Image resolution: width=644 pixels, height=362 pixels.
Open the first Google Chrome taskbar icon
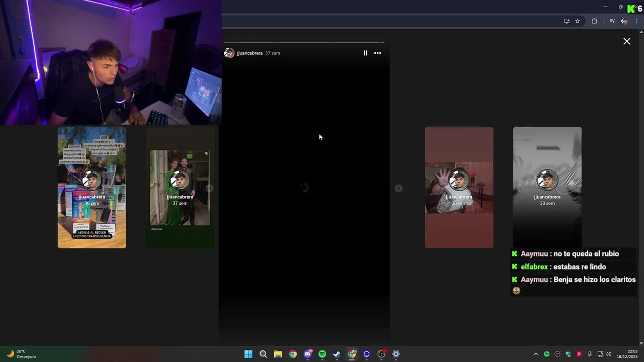292,354
